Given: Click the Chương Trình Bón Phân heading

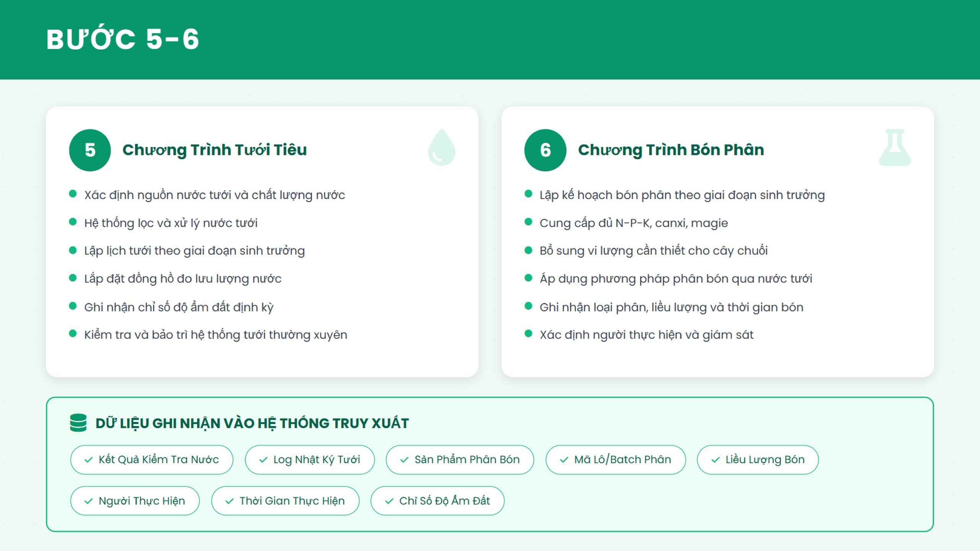Looking at the screenshot, I should pos(671,150).
